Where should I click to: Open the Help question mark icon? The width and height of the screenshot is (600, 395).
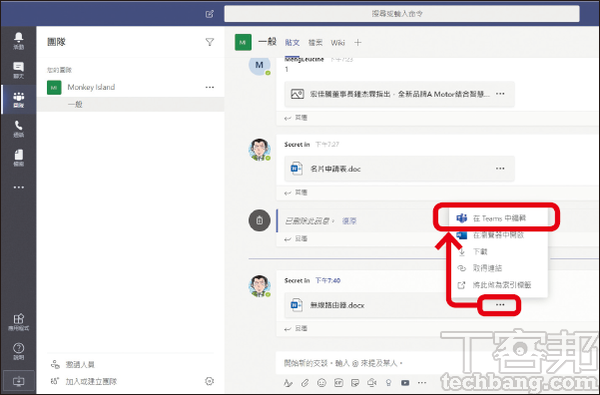tap(18, 351)
